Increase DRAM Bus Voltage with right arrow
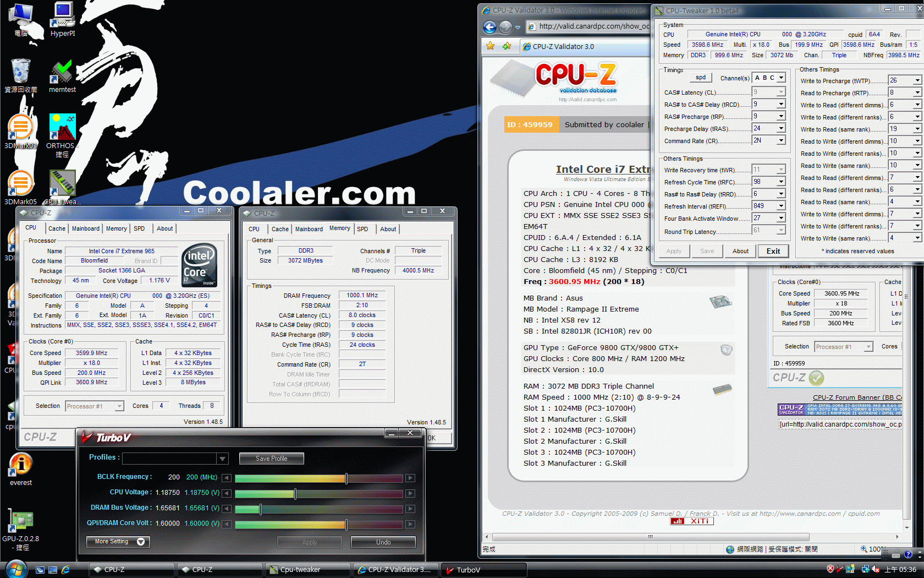The image size is (924, 578). (x=410, y=509)
